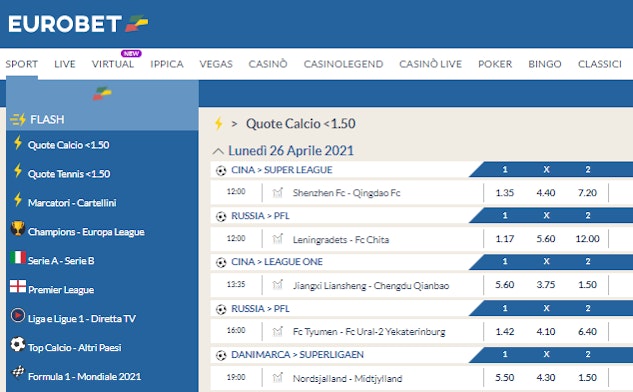
Task: Click the play icon for Liga e Ligue 1
Action: point(18,315)
